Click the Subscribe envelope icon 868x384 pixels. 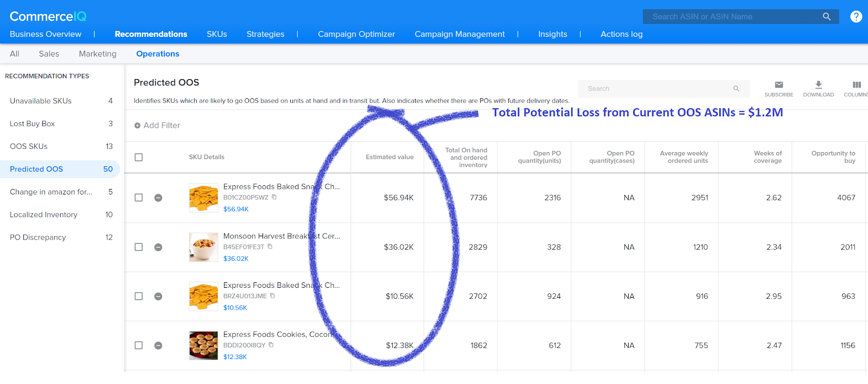coord(779,85)
